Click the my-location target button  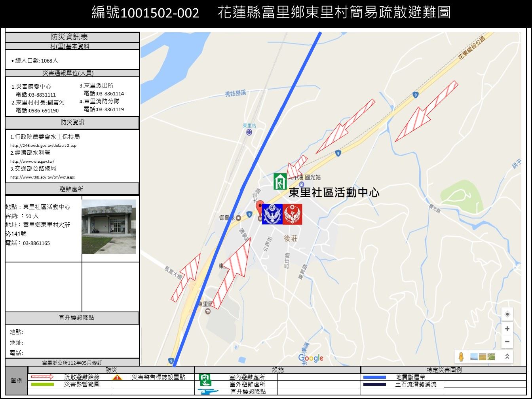click(507, 314)
